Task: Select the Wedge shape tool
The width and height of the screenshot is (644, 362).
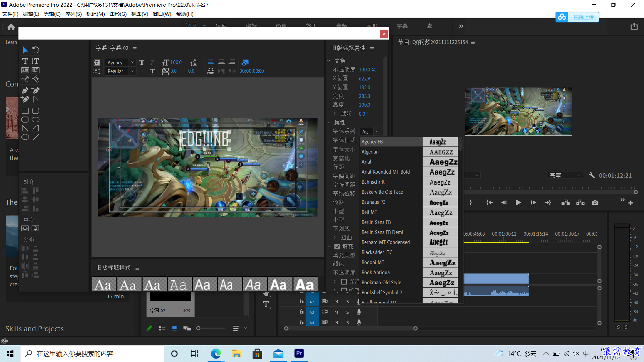Action: click(x=25, y=128)
